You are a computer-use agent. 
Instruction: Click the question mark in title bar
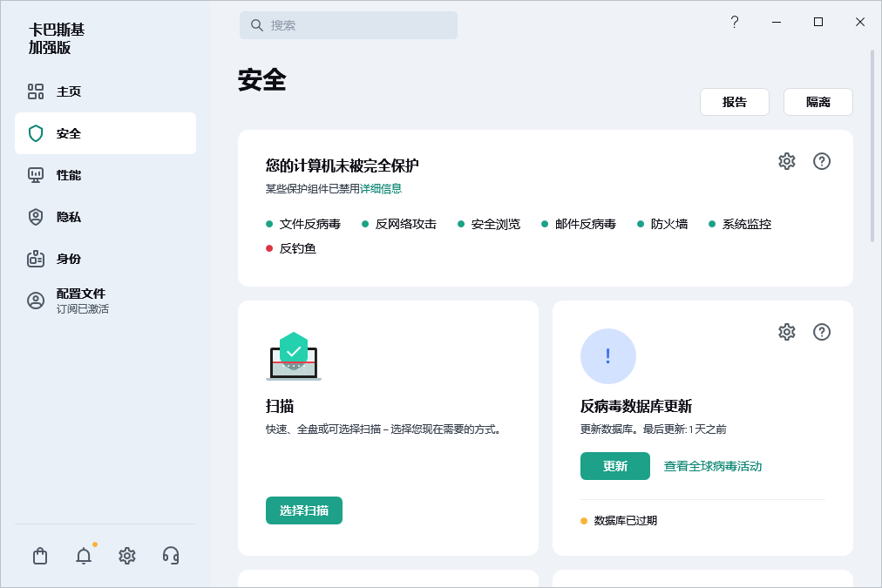735,23
